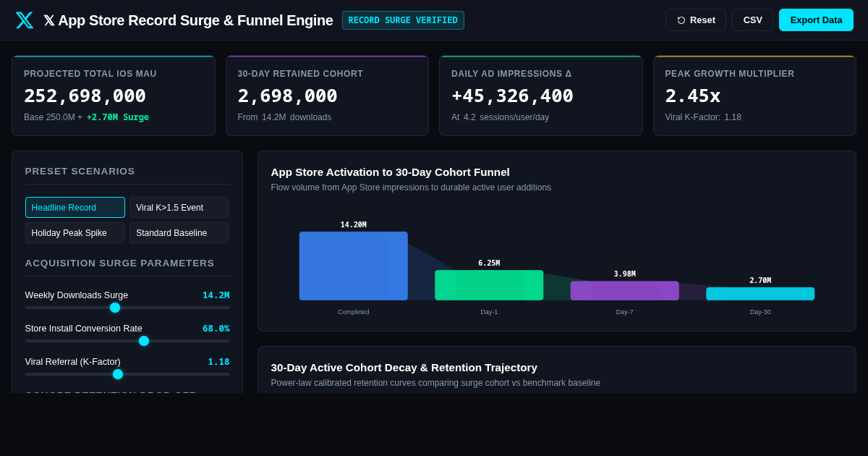The image size is (868, 456).
Task: Click the 14.2M Weekly Downloads value
Action: tap(216, 295)
